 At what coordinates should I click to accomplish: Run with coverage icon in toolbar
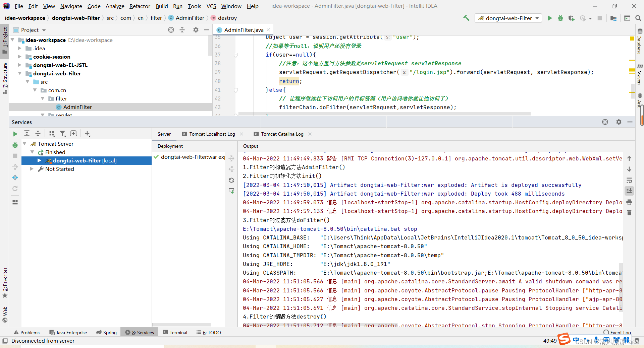point(571,18)
